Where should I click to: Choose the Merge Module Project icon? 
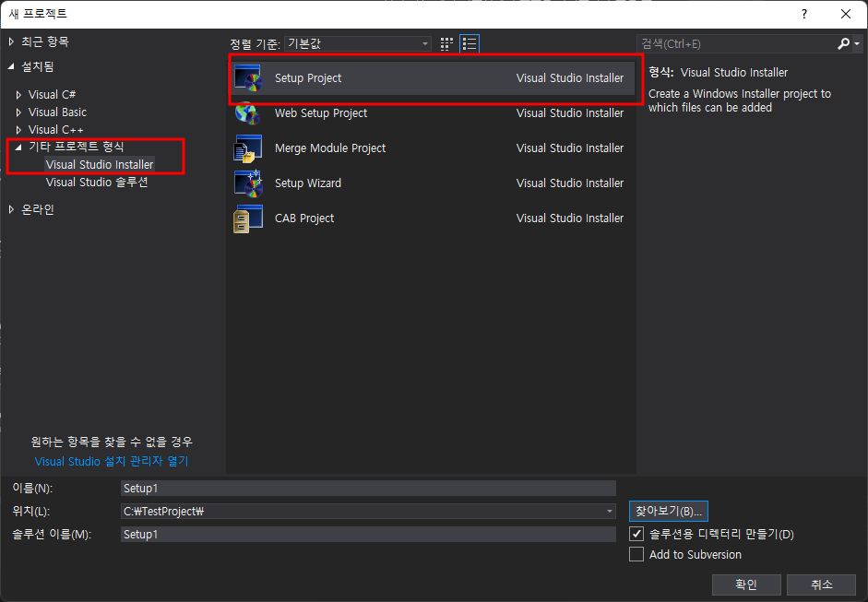coord(248,148)
